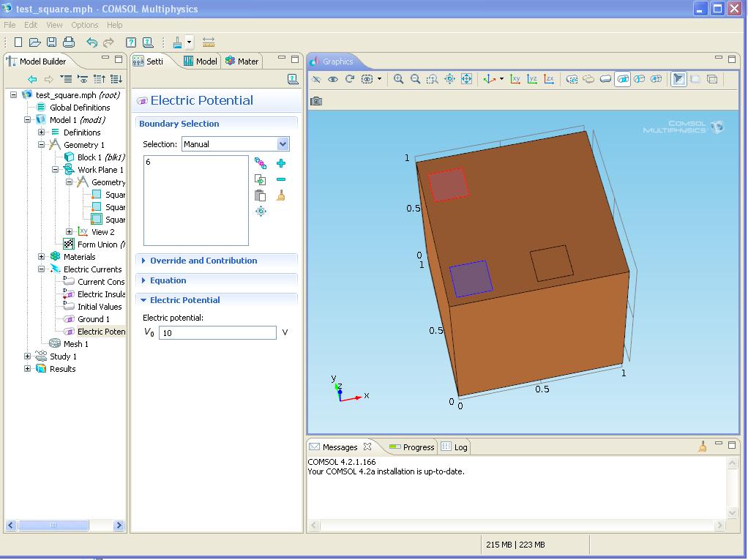Expand the Results tree node
Viewport: 748px width, 560px height.
[x=28, y=369]
